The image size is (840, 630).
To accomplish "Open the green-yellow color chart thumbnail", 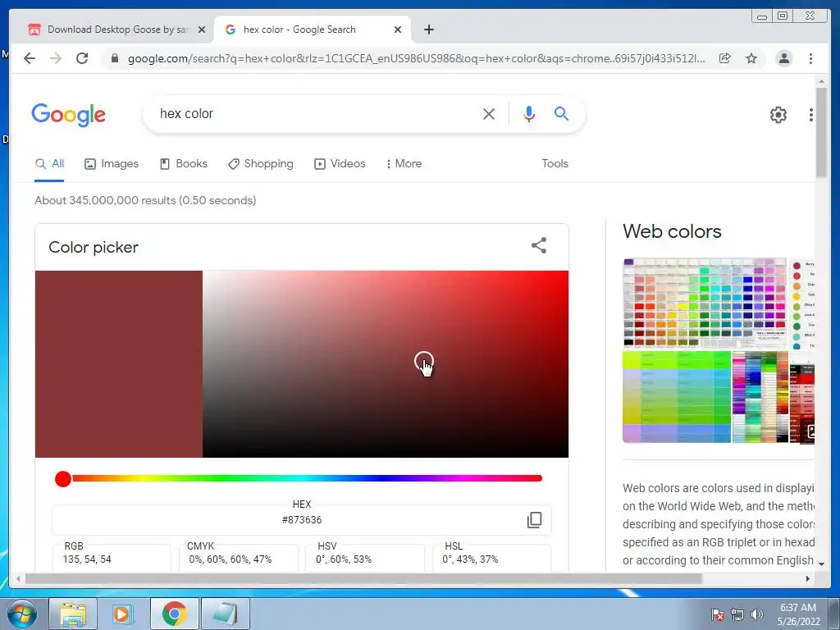I will pyautogui.click(x=677, y=397).
